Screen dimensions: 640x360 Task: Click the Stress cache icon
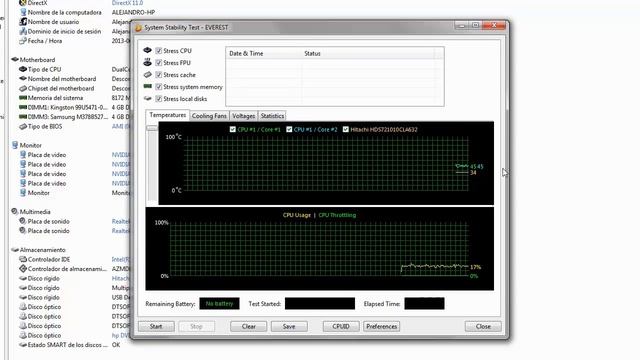147,75
